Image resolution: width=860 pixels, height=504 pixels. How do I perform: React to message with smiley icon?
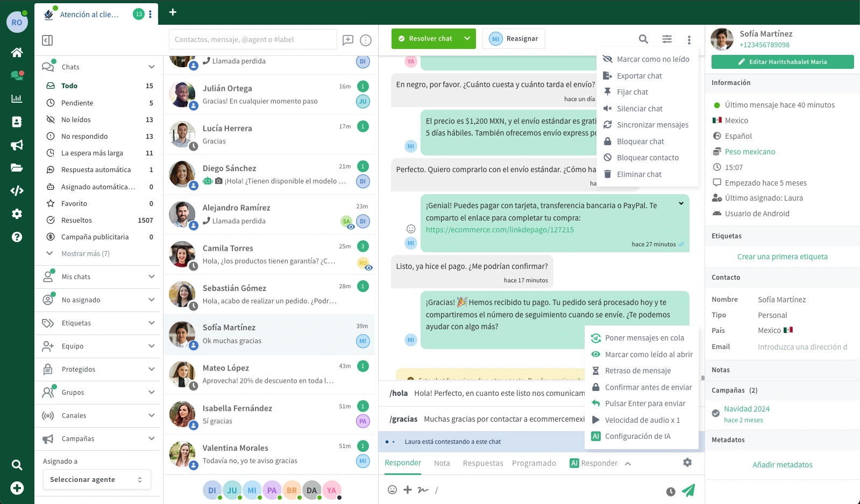pos(411,229)
